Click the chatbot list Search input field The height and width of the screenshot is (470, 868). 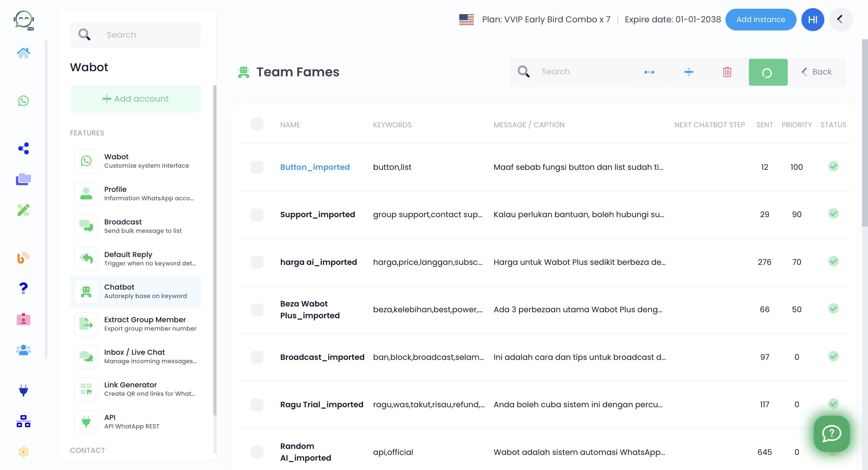pos(583,71)
